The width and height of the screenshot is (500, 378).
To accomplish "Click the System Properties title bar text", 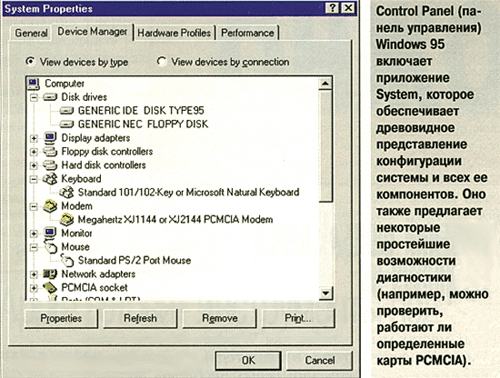I will tap(49, 9).
